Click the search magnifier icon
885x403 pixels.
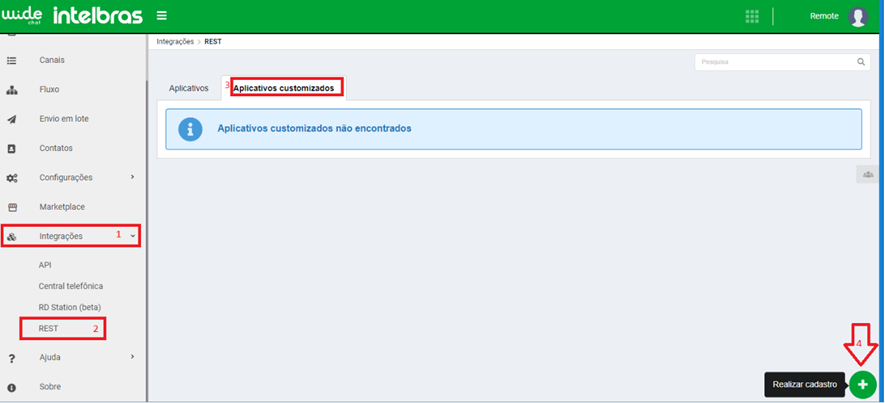pos(861,62)
